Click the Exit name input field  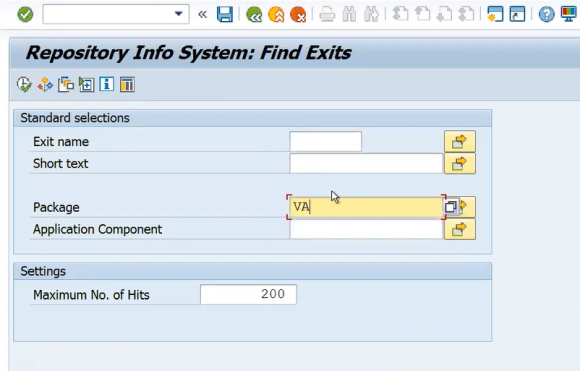[x=326, y=141]
